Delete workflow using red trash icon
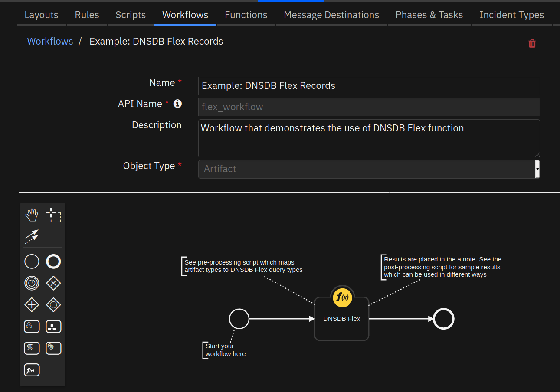 tap(532, 43)
